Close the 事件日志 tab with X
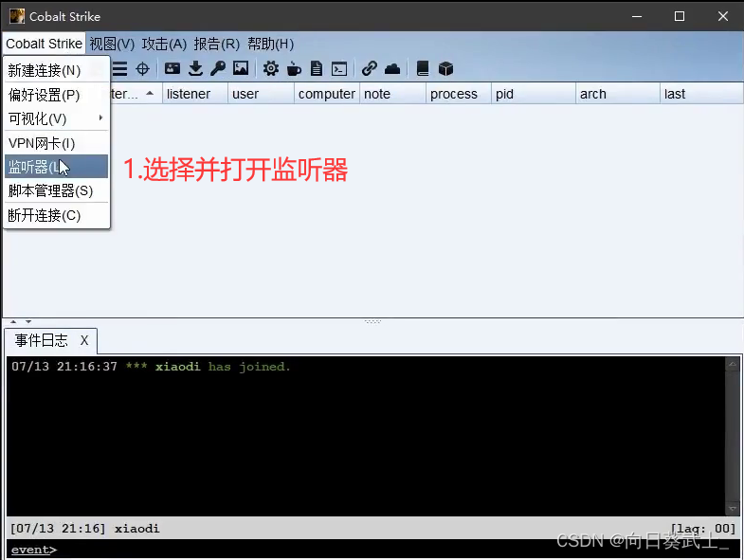744x560 pixels. tap(84, 340)
